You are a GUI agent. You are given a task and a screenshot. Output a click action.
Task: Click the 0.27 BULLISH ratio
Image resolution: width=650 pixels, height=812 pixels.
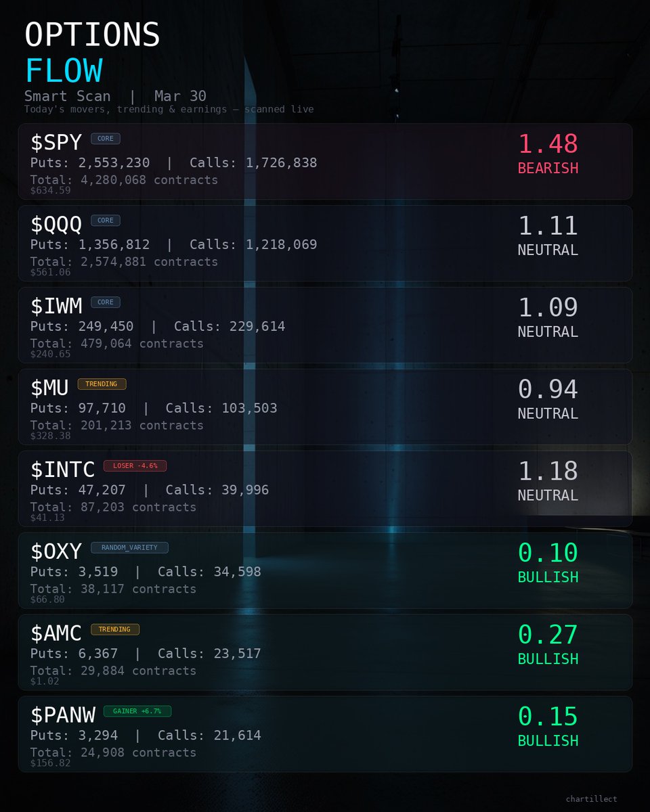point(548,645)
